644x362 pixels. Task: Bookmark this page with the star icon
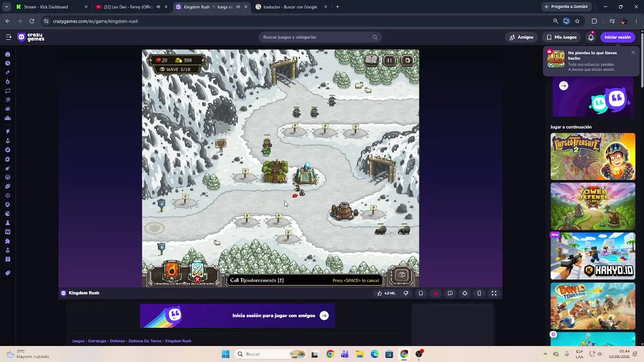[x=577, y=21]
